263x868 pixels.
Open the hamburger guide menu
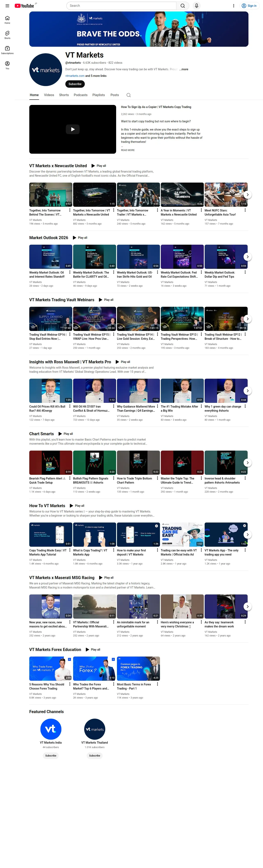(x=7, y=6)
